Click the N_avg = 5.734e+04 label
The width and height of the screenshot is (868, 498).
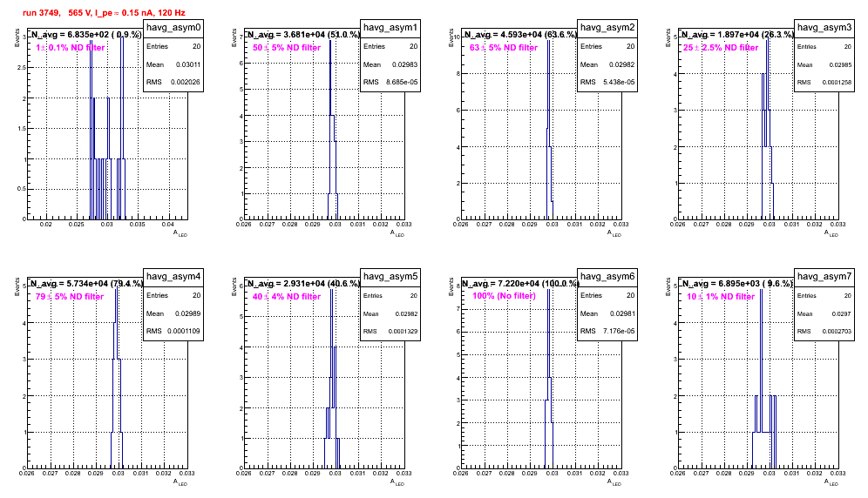click(85, 283)
